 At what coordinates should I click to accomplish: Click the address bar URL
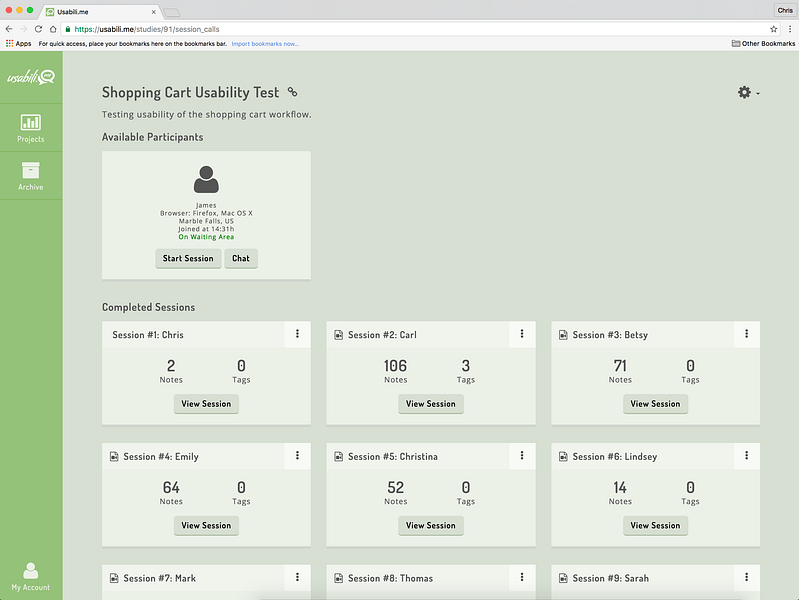coord(147,29)
